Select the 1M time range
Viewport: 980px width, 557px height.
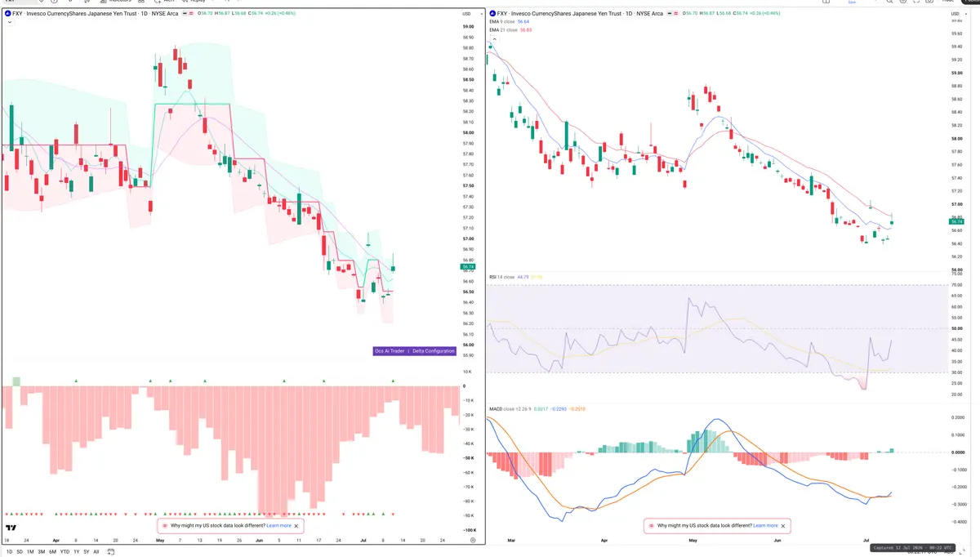click(x=30, y=552)
